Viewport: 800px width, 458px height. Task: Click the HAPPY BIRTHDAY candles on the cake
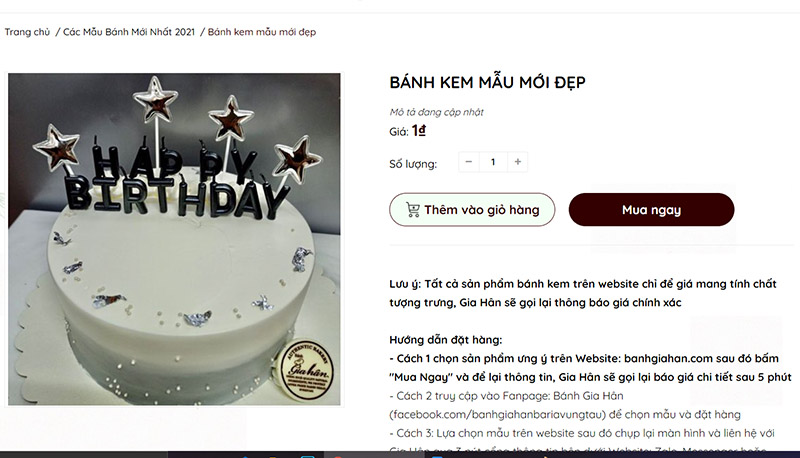click(x=165, y=180)
